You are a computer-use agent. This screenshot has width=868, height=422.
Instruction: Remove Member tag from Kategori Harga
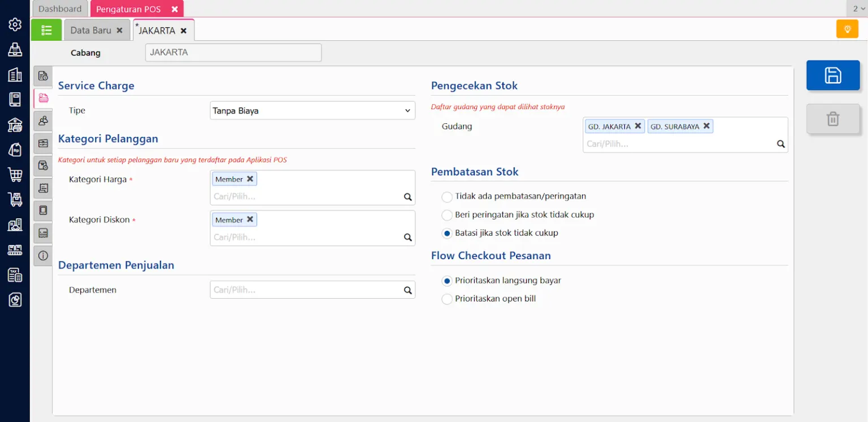[x=250, y=179]
